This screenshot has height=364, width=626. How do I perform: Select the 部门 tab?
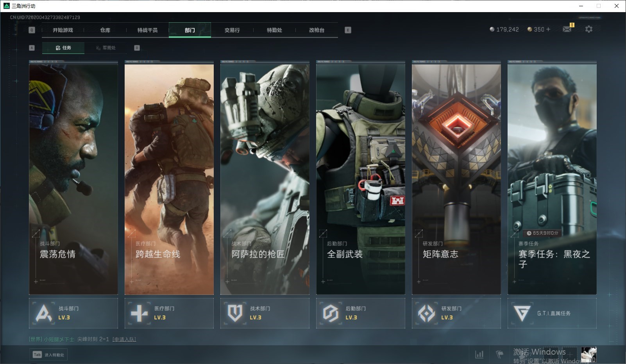[x=190, y=30]
